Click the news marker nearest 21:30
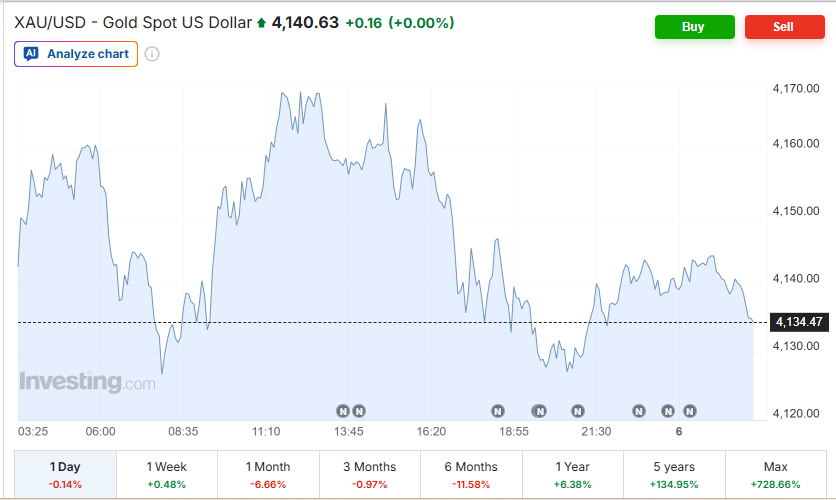Viewport: 836px width, 500px height. coord(577,411)
